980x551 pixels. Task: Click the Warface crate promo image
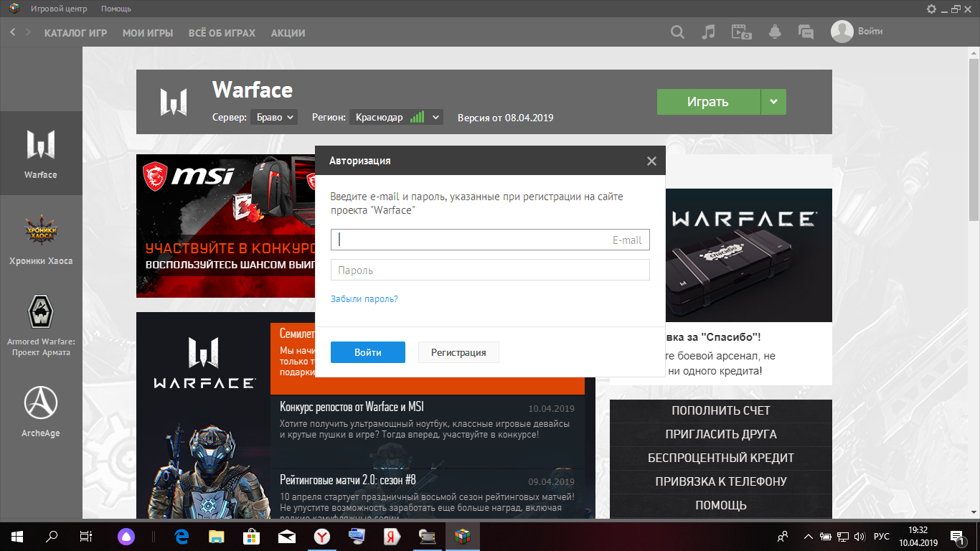click(749, 255)
